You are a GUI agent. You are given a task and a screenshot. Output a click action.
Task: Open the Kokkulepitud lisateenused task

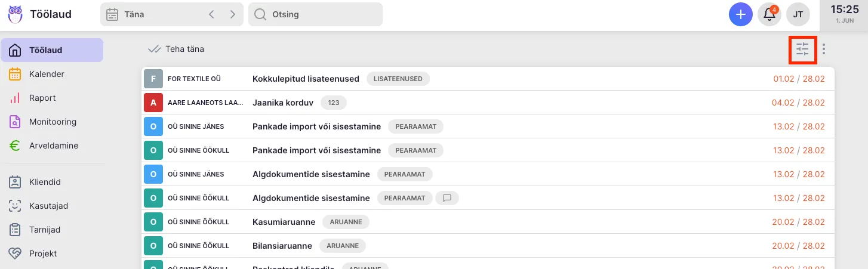(306, 79)
